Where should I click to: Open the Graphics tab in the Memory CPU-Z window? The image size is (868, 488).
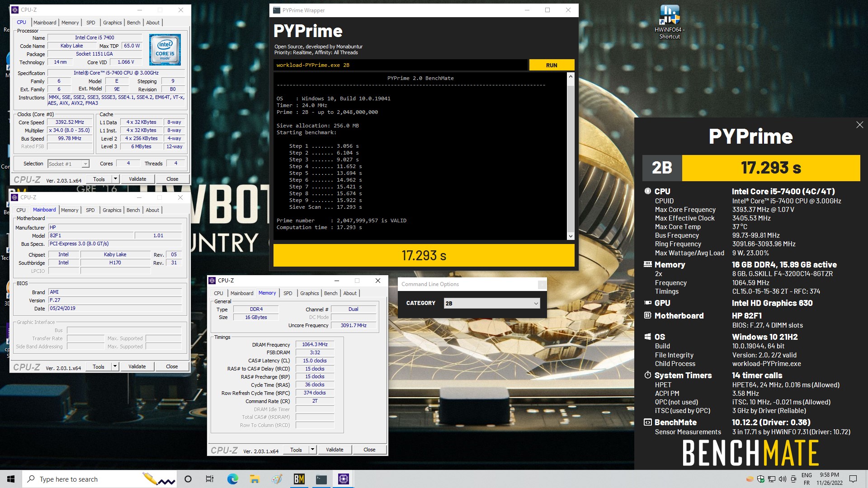click(x=309, y=293)
